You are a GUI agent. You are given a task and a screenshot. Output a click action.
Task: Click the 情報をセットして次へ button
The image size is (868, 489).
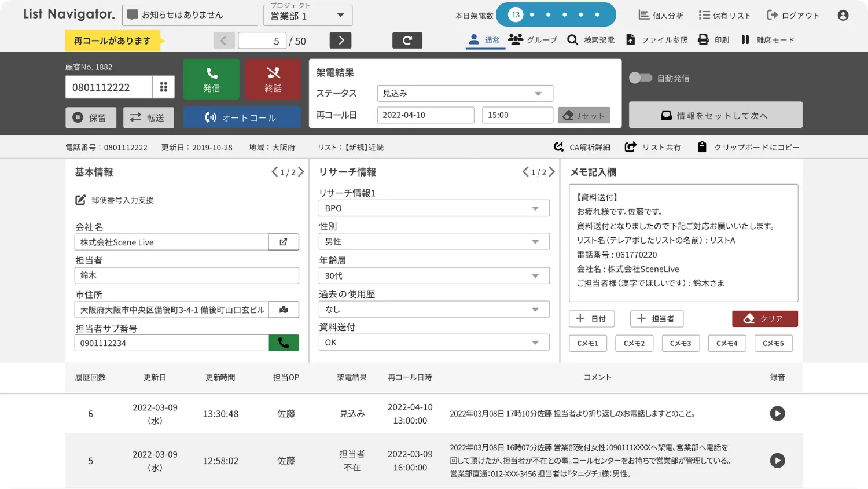pyautogui.click(x=715, y=115)
